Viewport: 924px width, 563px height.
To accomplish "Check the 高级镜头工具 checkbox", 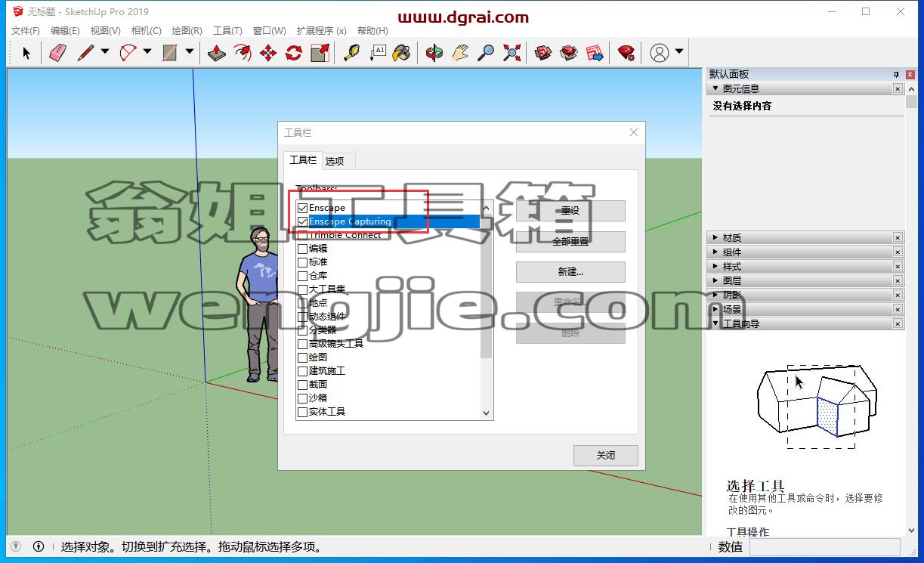I will point(303,344).
